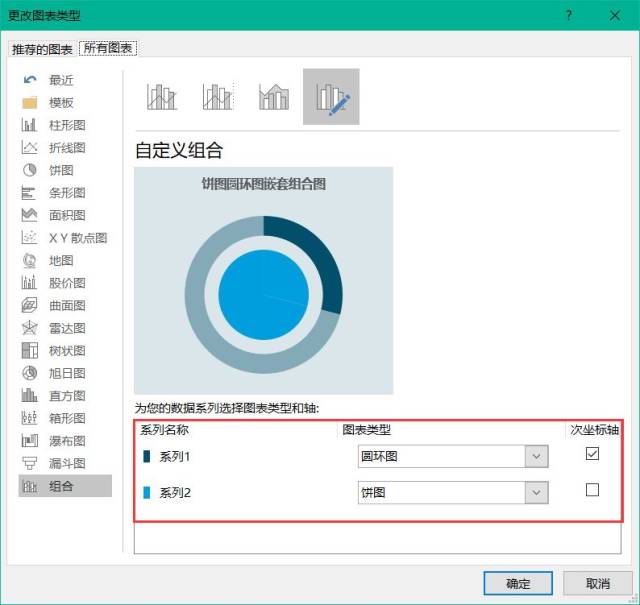Click the help question mark icon

(569, 16)
